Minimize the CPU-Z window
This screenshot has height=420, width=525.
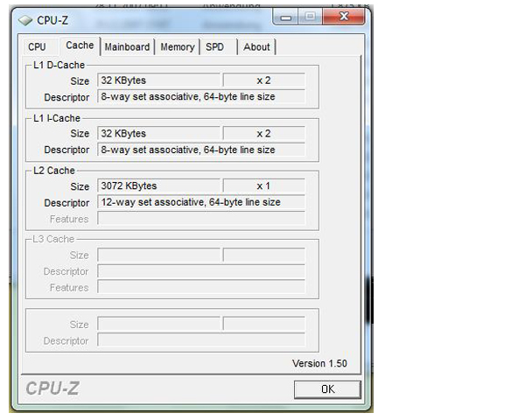click(285, 17)
